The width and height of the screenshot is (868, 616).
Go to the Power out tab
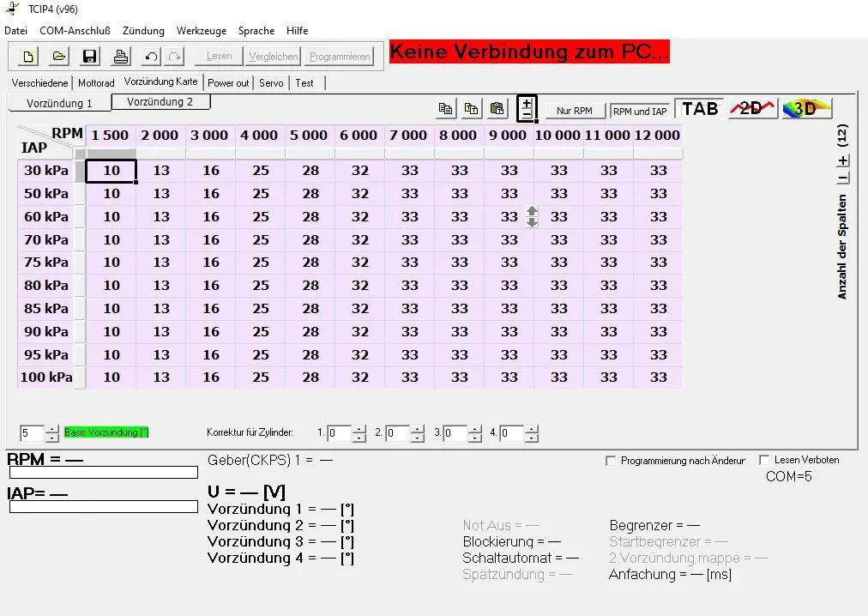tap(228, 83)
